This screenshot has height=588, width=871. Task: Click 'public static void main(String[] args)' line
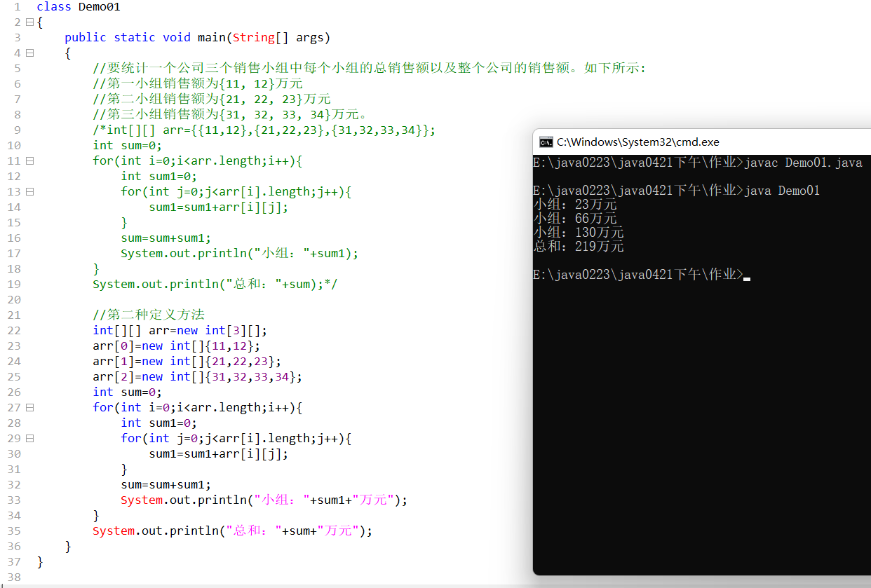(x=197, y=38)
